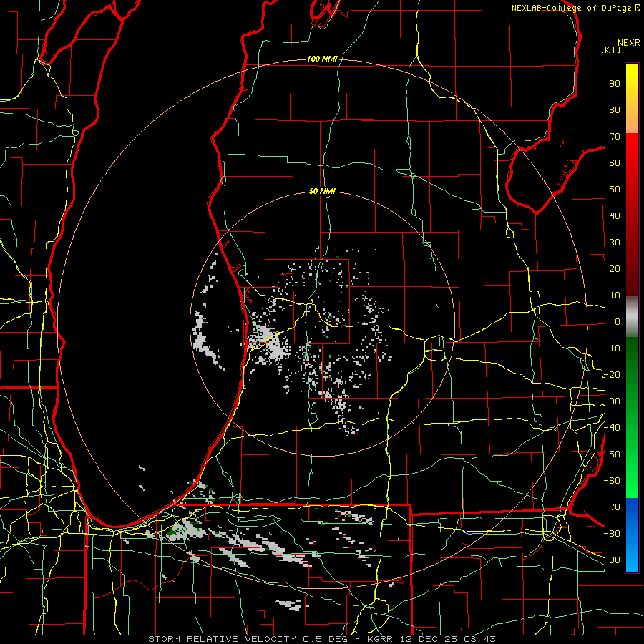Click the 70 value on velocity legend

[x=615, y=137]
